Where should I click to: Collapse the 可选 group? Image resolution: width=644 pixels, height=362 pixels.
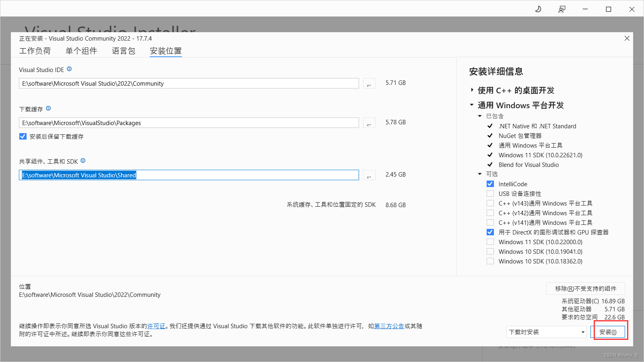(480, 174)
